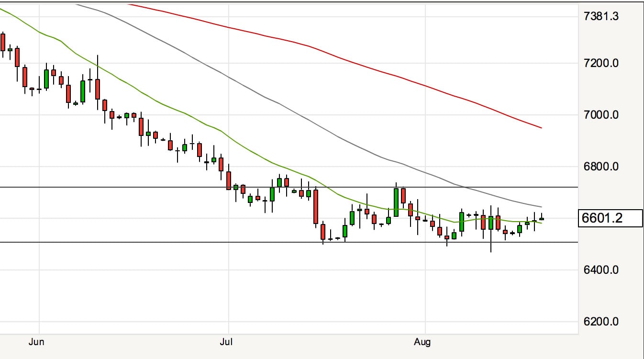The image size is (644, 359).
Task: Click the 7200.0 price axis label
Action: pyautogui.click(x=601, y=63)
